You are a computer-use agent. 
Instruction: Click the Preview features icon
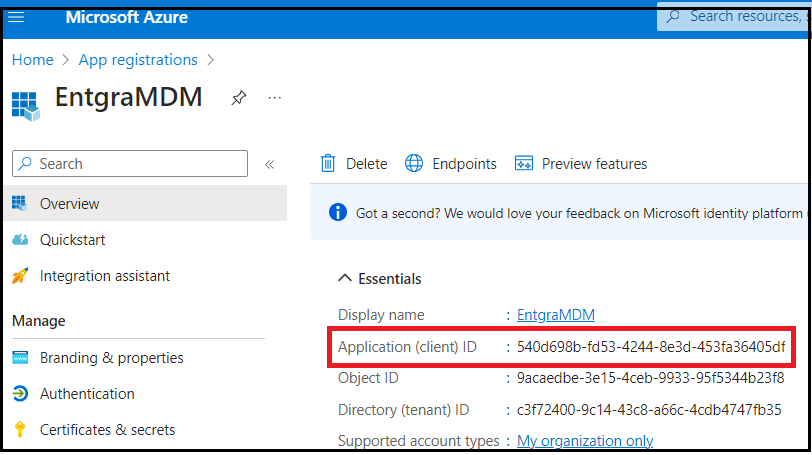[524, 164]
